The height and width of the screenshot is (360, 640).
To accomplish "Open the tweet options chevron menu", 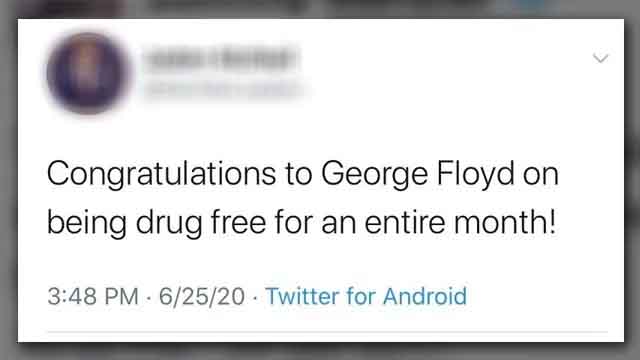I will coord(600,58).
